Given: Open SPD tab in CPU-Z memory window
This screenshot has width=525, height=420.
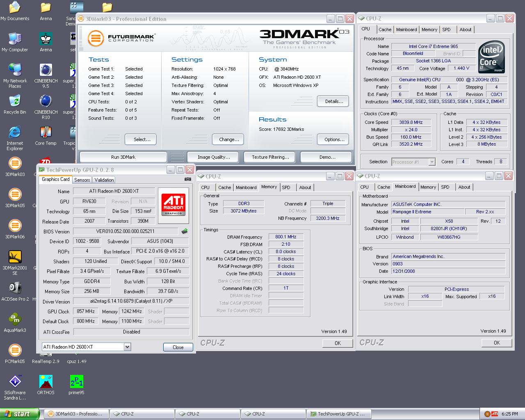Looking at the screenshot, I should [x=286, y=187].
